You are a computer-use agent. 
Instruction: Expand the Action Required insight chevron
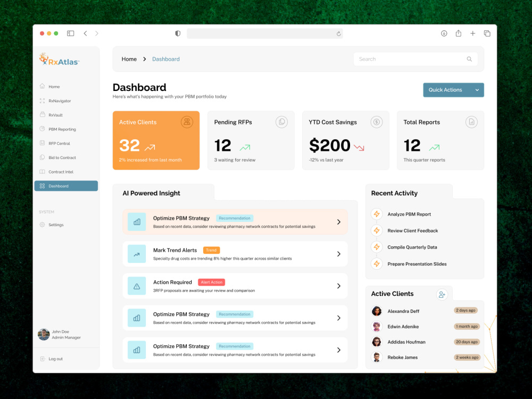point(338,286)
